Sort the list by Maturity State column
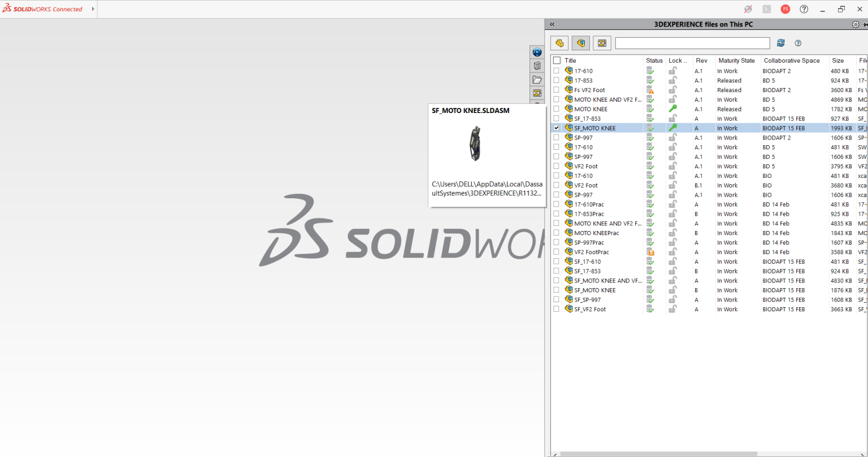 point(737,60)
